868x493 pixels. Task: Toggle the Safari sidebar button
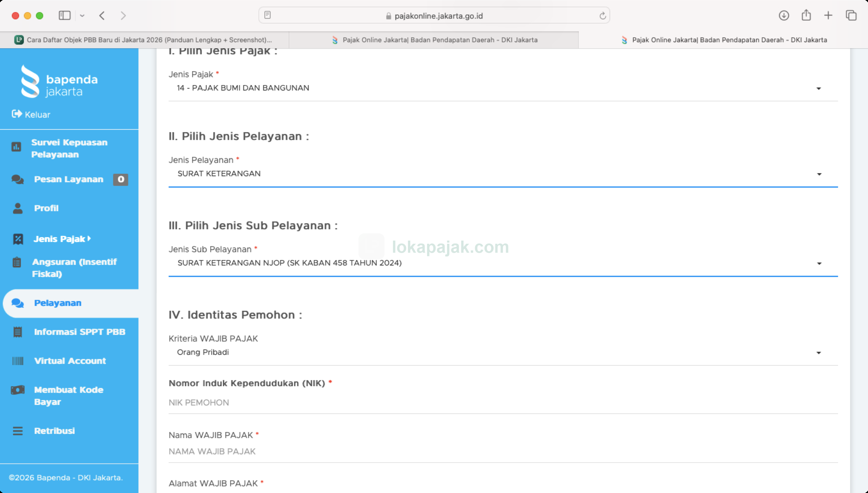pos(65,16)
